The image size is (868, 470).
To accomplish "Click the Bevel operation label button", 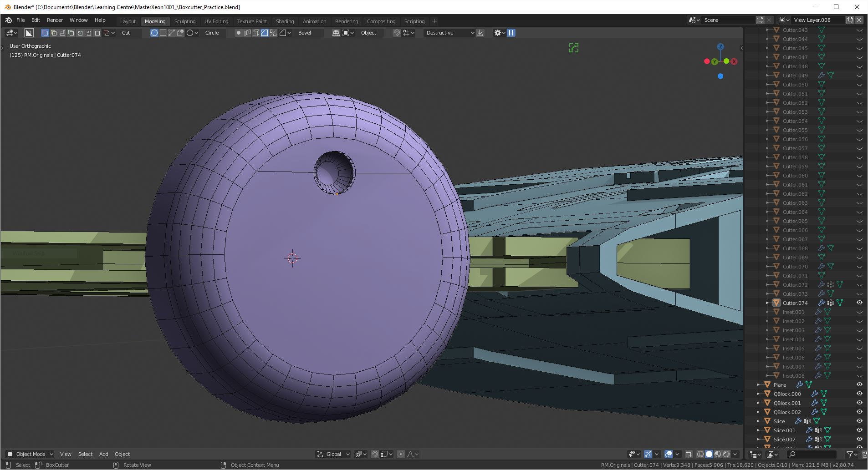I will coord(309,33).
